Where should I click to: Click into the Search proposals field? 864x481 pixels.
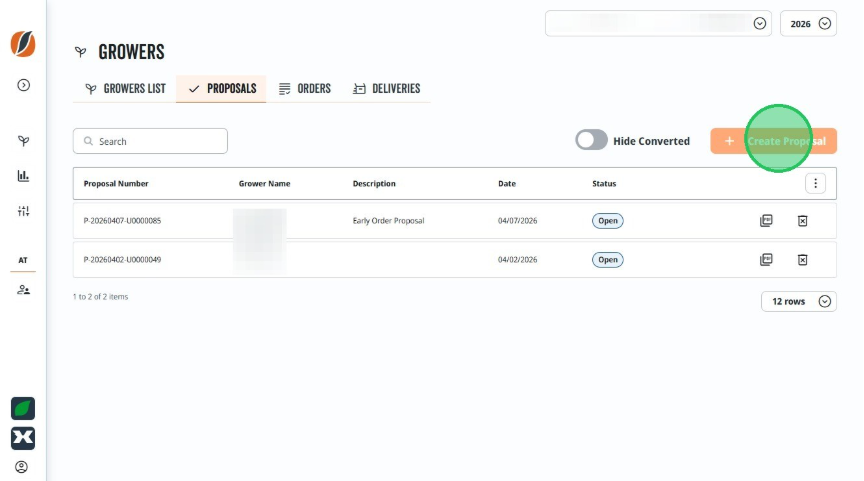click(x=150, y=141)
